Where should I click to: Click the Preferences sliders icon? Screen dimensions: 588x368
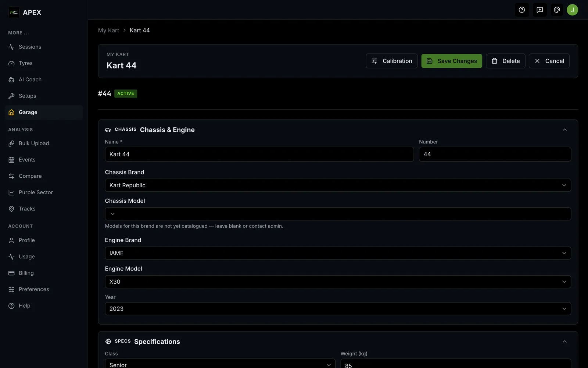tap(11, 289)
